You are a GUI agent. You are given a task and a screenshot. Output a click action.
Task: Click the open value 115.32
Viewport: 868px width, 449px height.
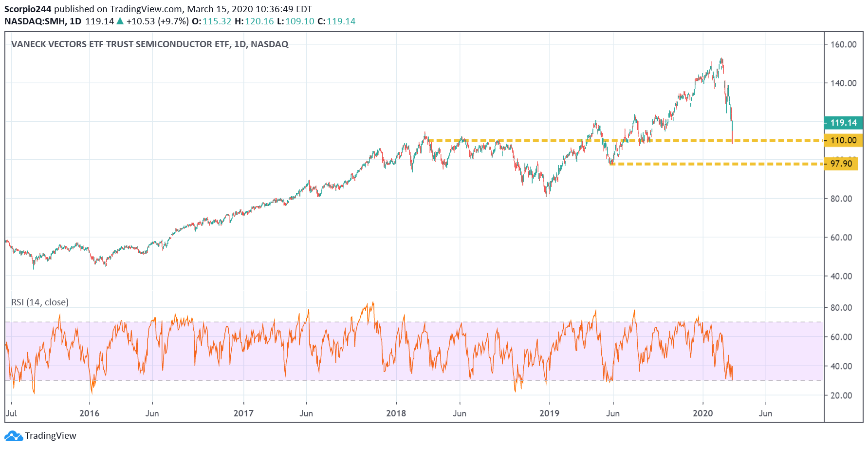coord(217,21)
